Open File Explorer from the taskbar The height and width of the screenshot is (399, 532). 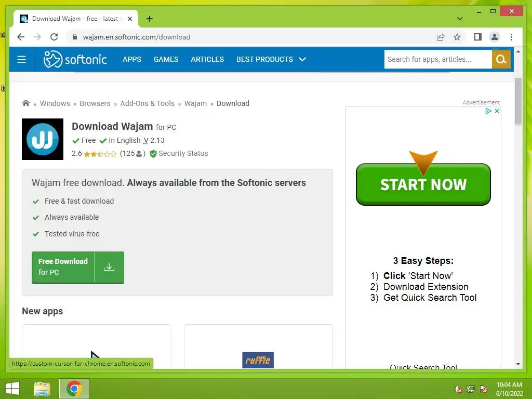42,389
